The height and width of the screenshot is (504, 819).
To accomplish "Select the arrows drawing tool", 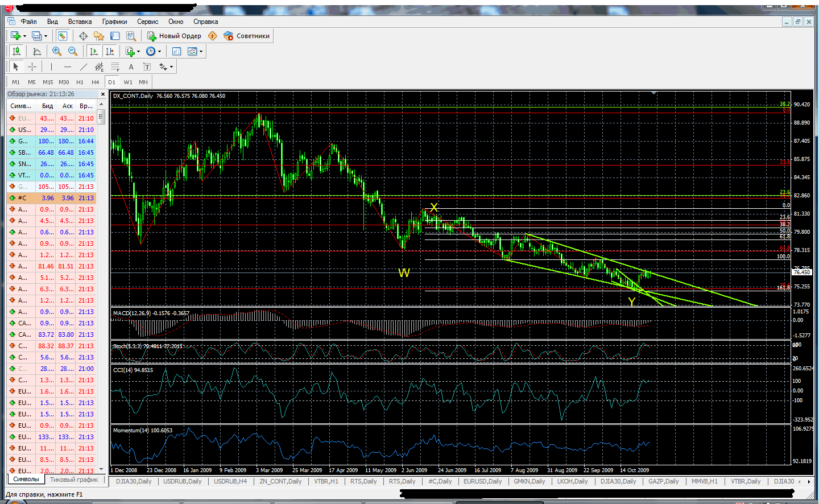I will pos(163,67).
